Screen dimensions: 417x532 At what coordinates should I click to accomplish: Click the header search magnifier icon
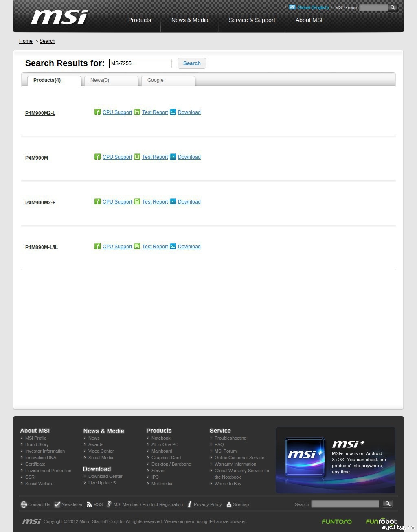(x=393, y=7)
